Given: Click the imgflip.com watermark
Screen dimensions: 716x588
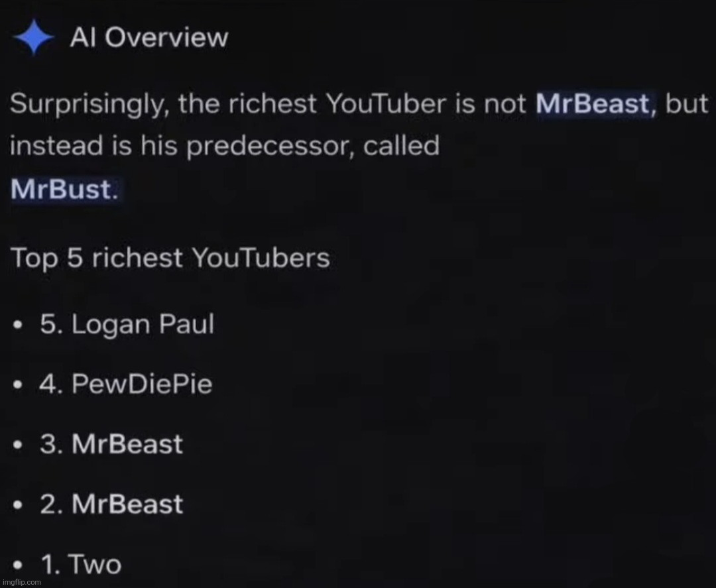Looking at the screenshot, I should 22,581.
